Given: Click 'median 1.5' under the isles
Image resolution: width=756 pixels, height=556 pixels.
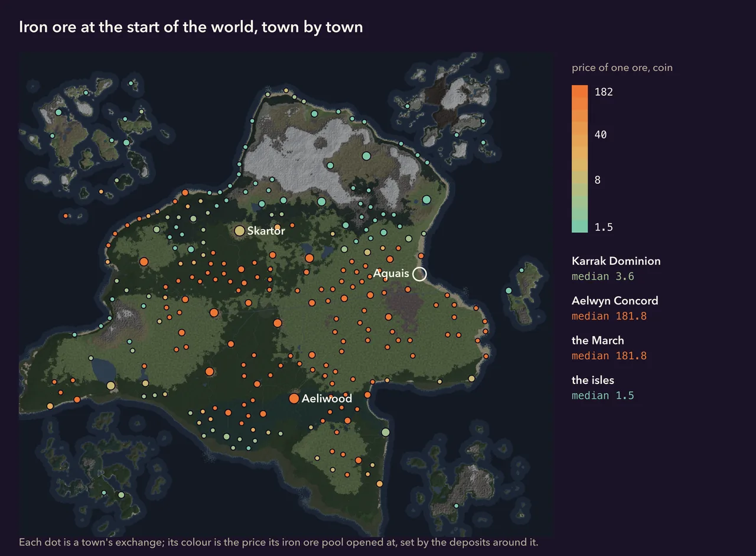Looking at the screenshot, I should [603, 395].
